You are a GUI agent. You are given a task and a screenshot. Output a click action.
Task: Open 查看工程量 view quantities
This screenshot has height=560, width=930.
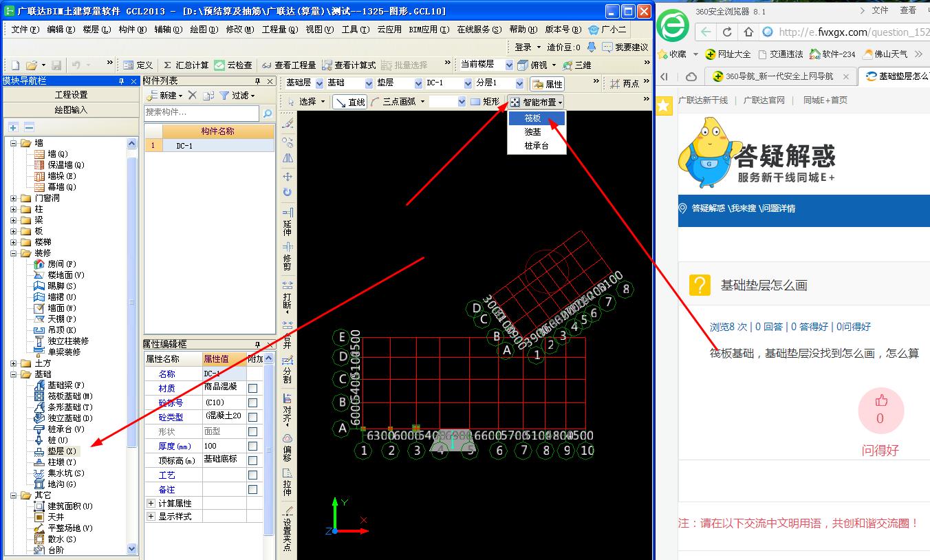pos(288,65)
